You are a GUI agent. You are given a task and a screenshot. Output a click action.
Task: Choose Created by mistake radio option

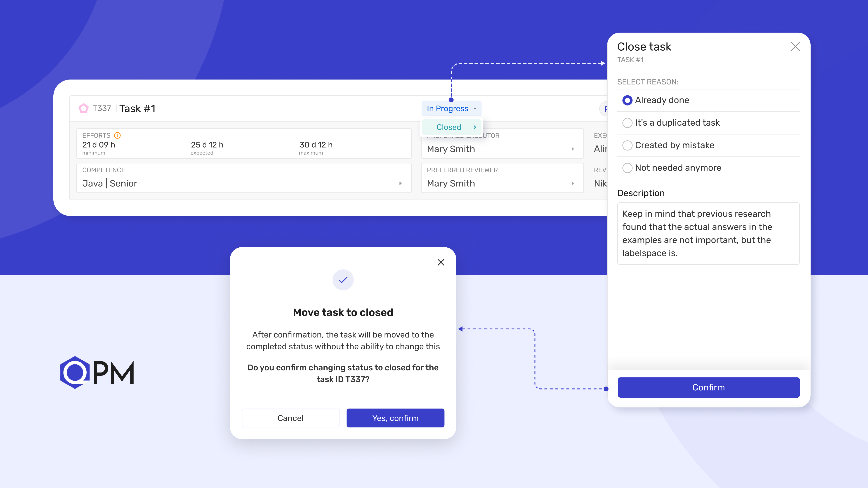click(x=627, y=145)
